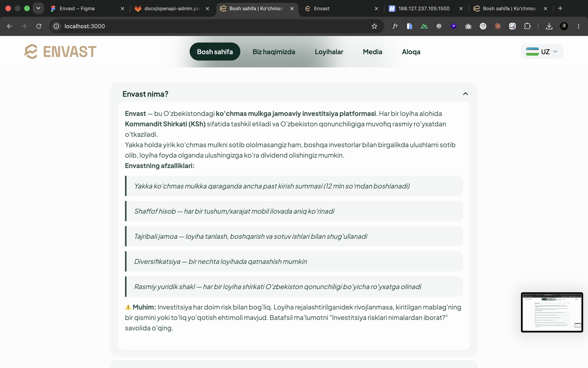The width and height of the screenshot is (588, 368).
Task: Open the rounded square pen extension icon
Action: (x=512, y=26)
